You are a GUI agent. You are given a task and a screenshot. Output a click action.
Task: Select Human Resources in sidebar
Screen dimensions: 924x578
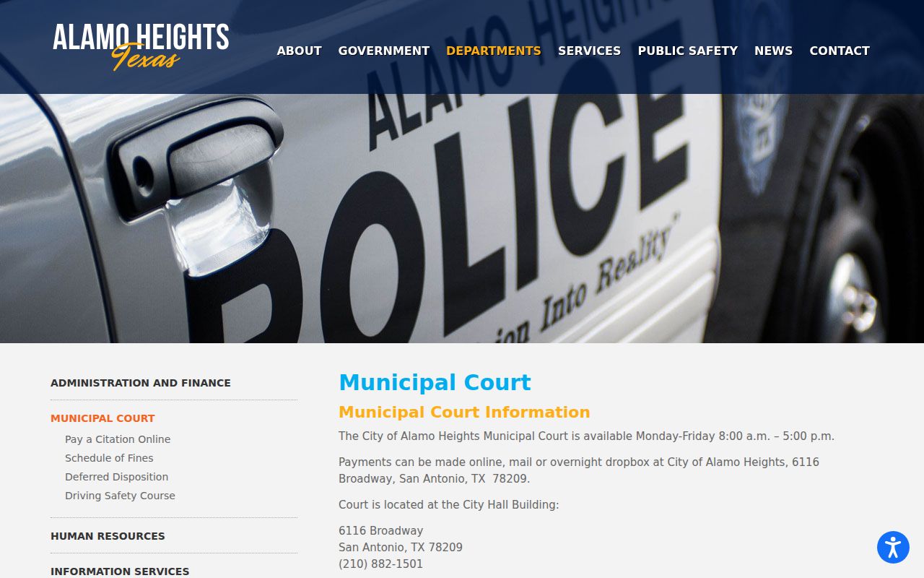[x=108, y=536]
